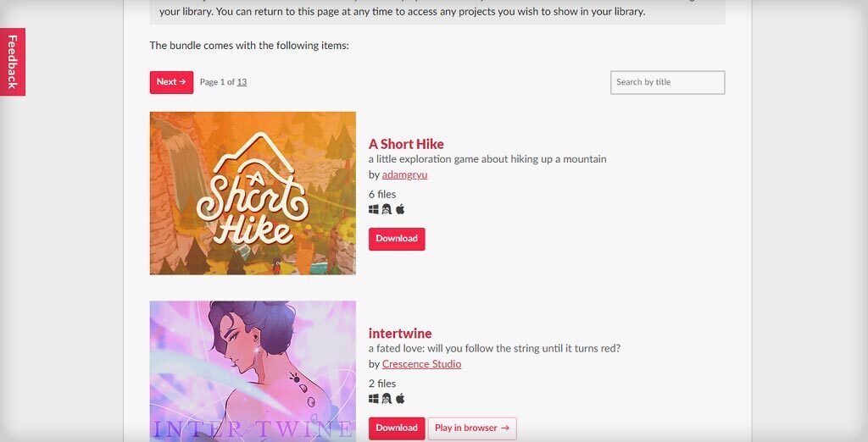Click the Apple icon under intertwine
This screenshot has width=868, height=442.
[x=400, y=398]
